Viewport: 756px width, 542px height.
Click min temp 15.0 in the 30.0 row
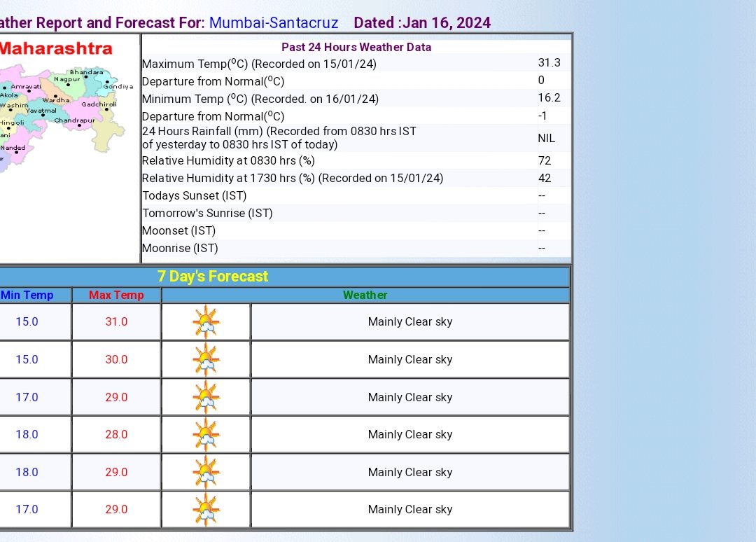click(27, 359)
